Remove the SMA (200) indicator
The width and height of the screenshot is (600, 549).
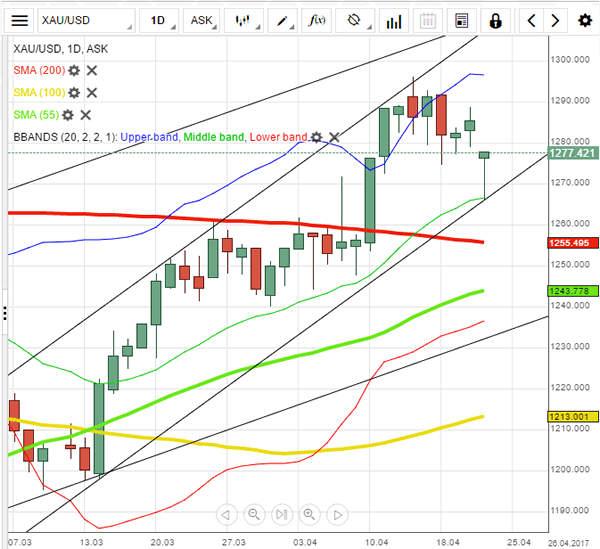(x=91, y=70)
